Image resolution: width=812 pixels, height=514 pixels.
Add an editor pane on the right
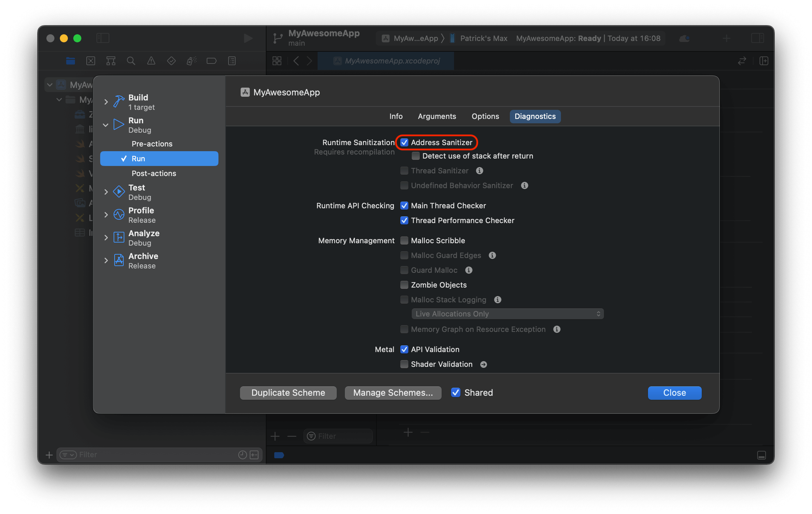point(764,61)
